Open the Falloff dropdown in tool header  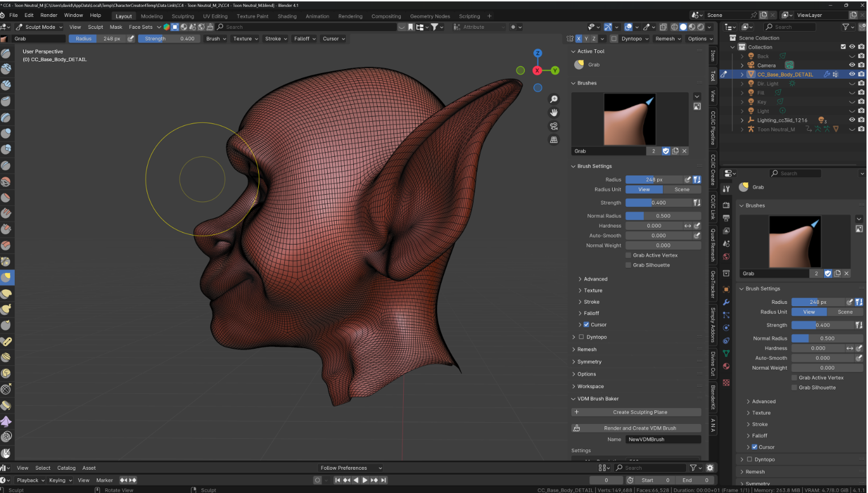[305, 39]
